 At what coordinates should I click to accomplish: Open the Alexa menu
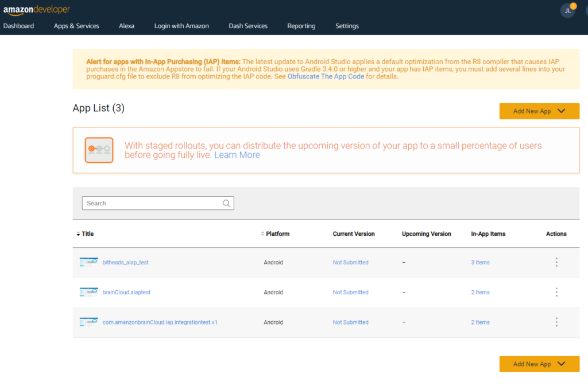[x=126, y=26]
